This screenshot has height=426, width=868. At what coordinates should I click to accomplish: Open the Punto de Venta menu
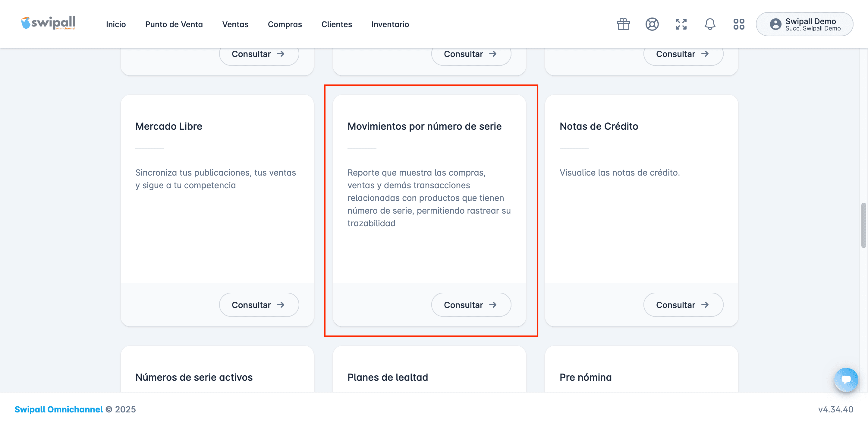174,24
